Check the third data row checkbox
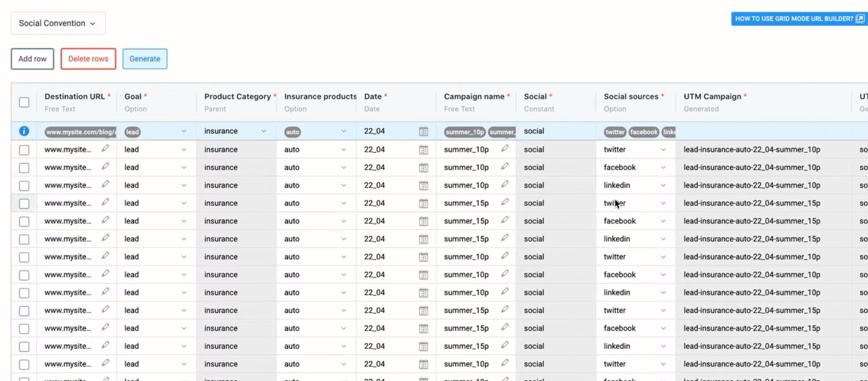The image size is (868, 381). 24,186
